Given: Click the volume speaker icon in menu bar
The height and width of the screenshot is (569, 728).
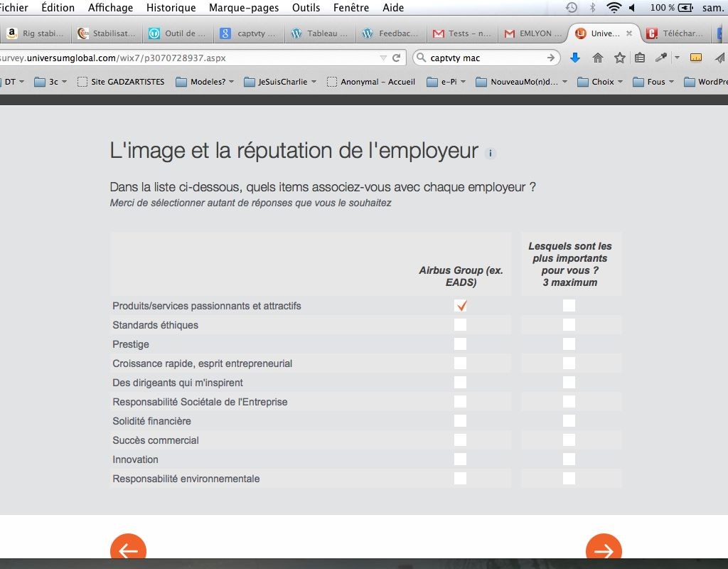Looking at the screenshot, I should click(632, 7).
